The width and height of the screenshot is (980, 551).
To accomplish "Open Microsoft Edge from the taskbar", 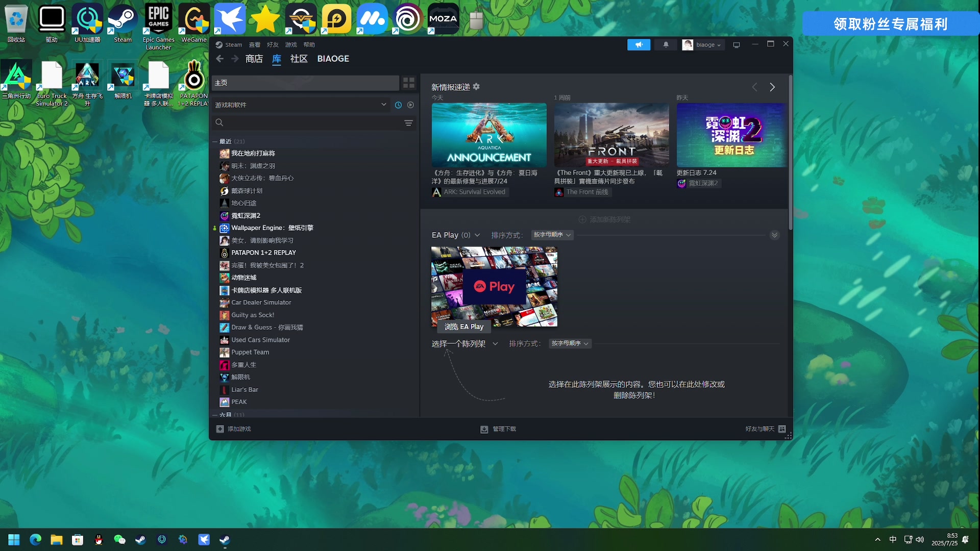I will [35, 540].
